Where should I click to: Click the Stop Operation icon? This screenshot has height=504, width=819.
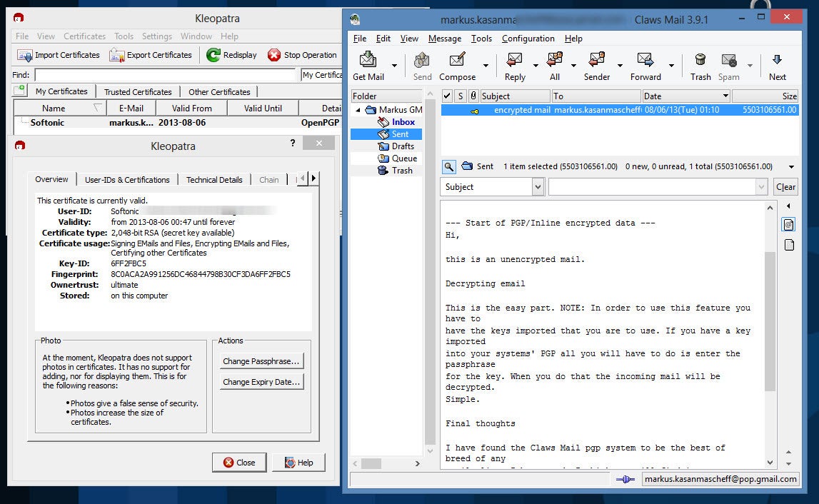click(274, 55)
